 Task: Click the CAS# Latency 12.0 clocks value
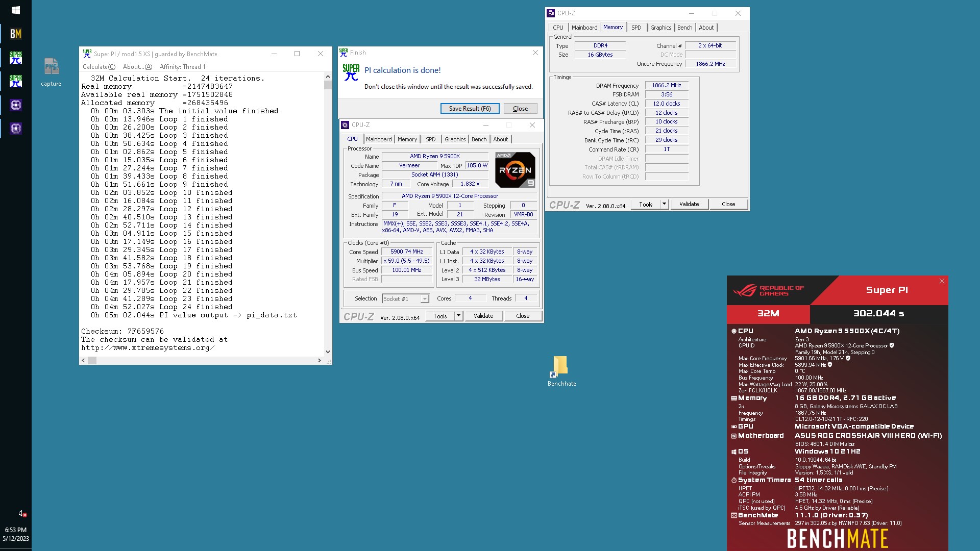667,104
